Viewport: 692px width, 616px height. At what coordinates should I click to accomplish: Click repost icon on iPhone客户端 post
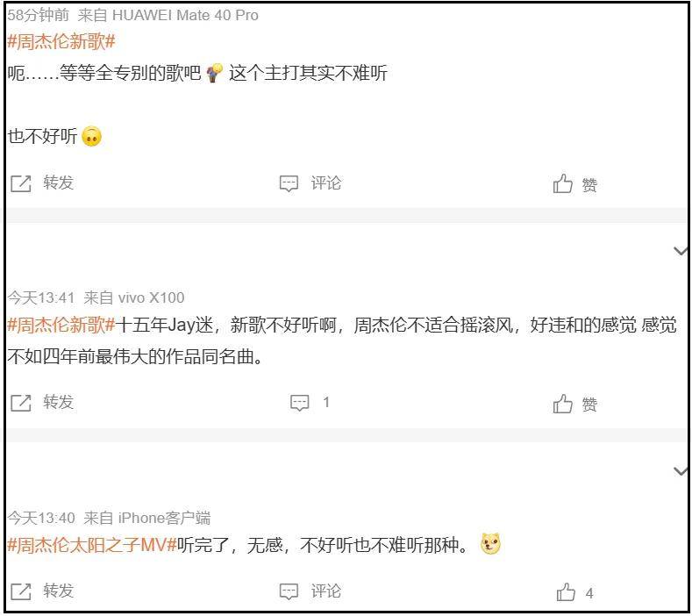[20, 591]
